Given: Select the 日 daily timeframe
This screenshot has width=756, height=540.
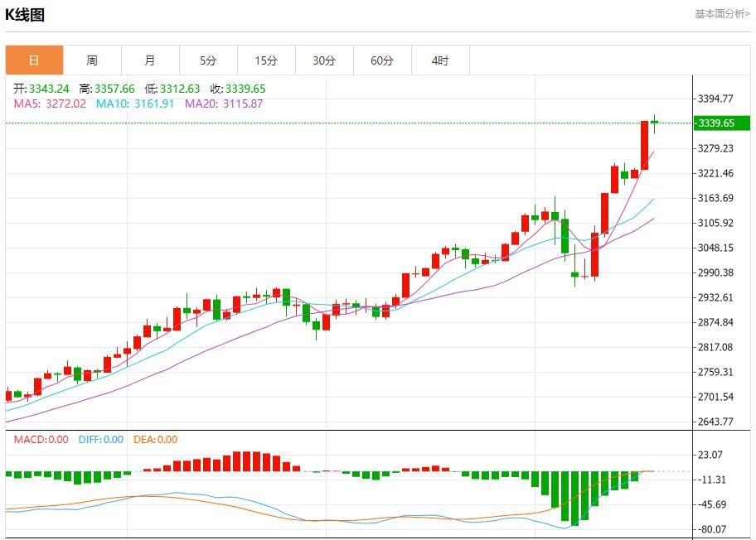Looking at the screenshot, I should point(34,60).
